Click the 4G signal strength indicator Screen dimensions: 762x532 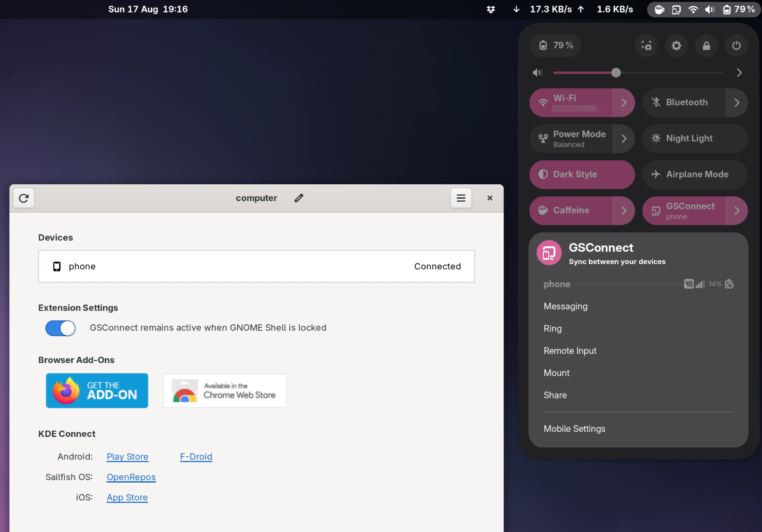pos(694,284)
